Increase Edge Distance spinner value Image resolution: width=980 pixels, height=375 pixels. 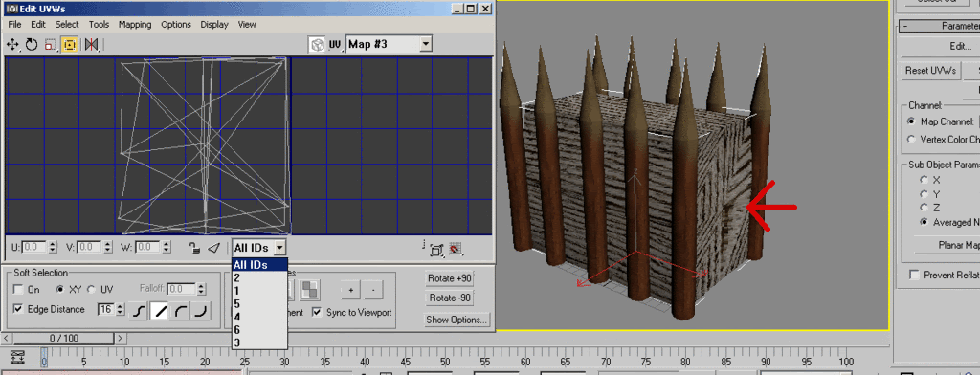click(x=121, y=306)
